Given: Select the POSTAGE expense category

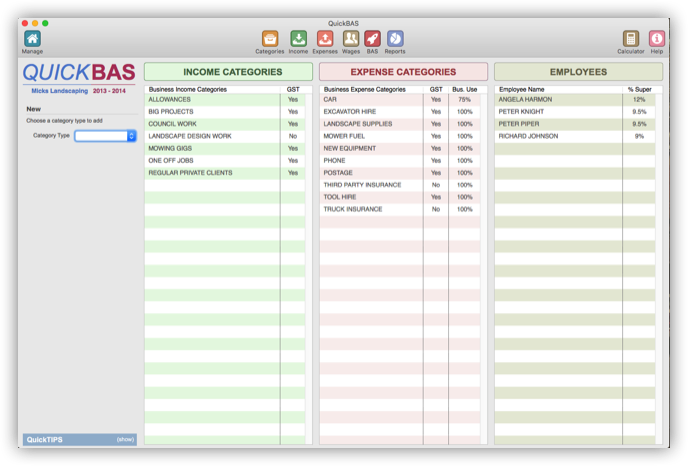Looking at the screenshot, I should (400, 173).
